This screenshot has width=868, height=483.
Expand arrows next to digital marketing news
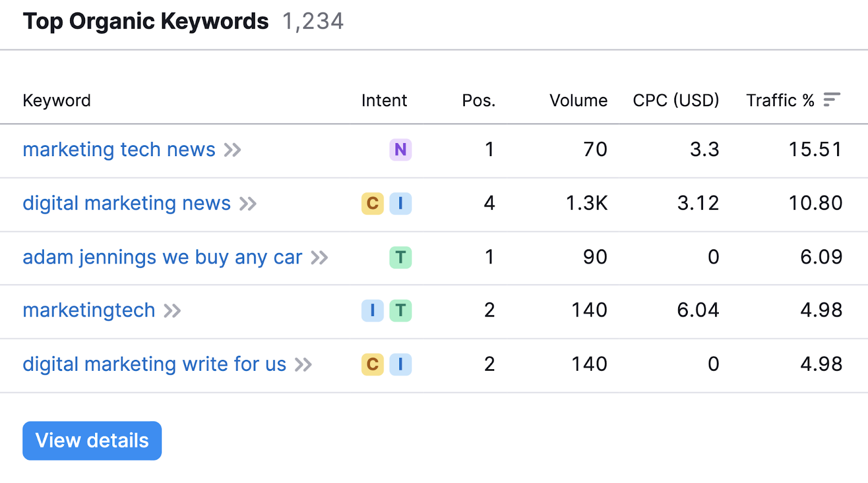tap(248, 204)
